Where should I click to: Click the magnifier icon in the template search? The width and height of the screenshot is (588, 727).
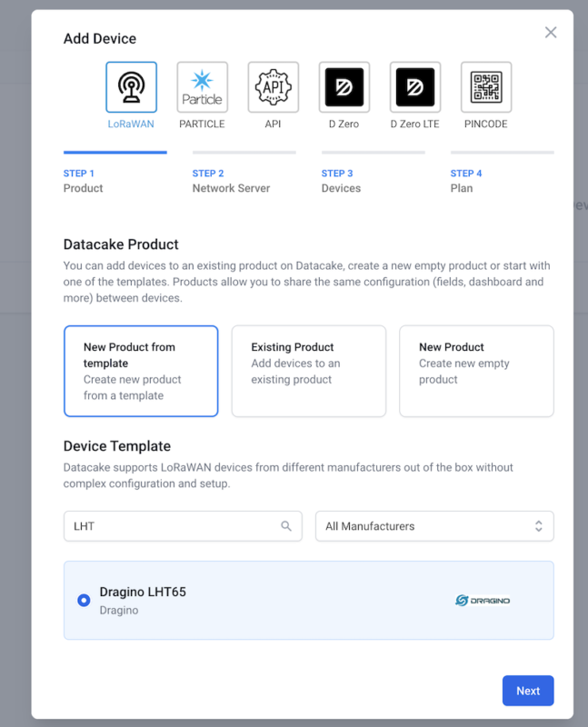click(286, 526)
